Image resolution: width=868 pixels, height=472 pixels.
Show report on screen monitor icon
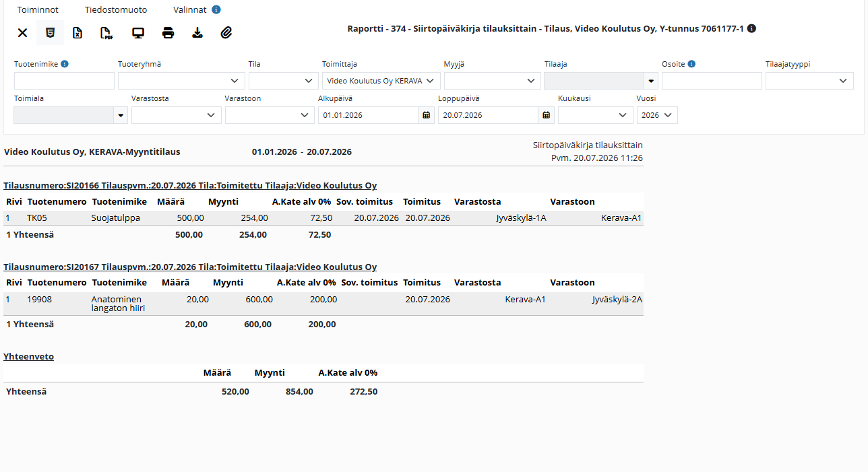coord(138,32)
